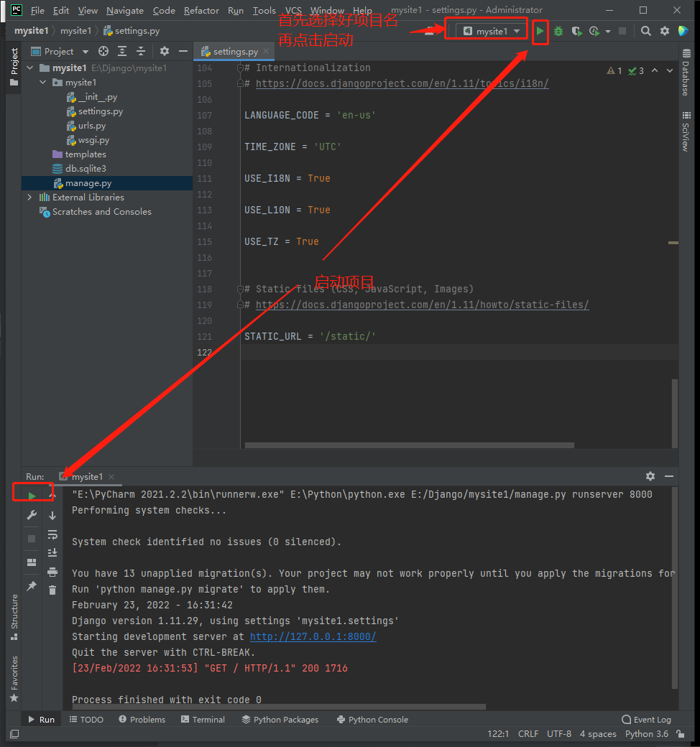
Task: Rerun mysite1 from the Run panel
Action: pyautogui.click(x=32, y=496)
